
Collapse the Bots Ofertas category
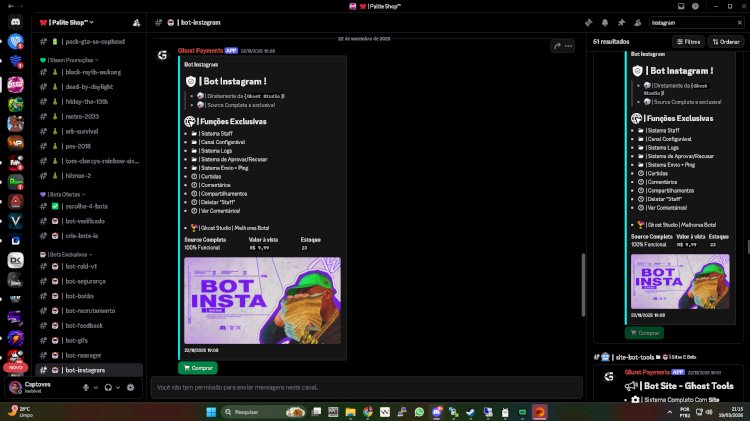(63, 194)
